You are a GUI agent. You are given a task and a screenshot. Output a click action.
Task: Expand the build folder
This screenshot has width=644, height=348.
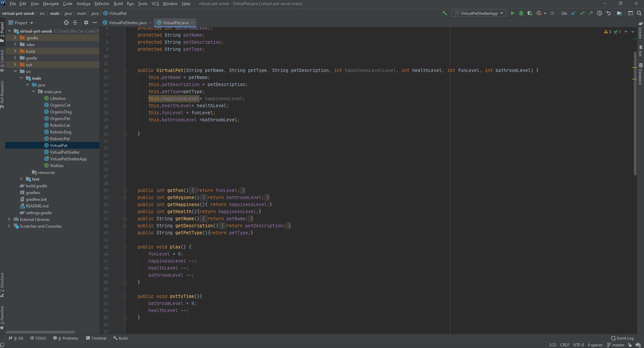[15, 51]
